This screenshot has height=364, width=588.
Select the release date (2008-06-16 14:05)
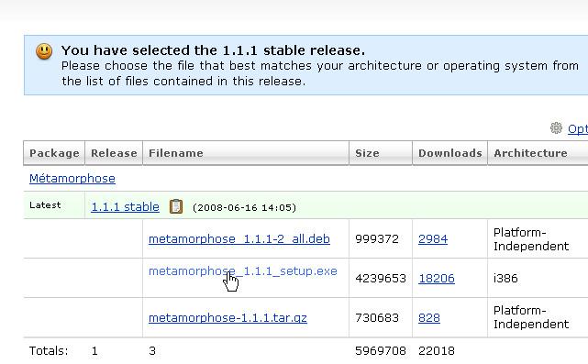(244, 207)
